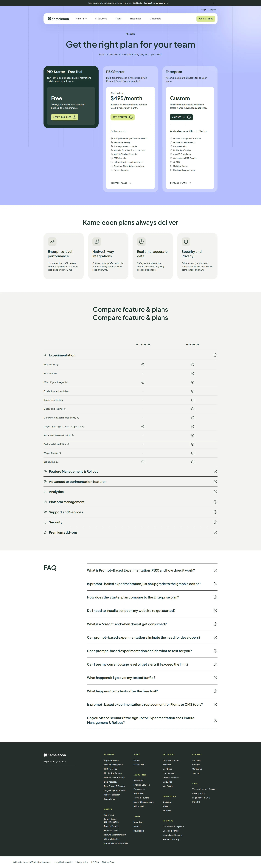Expand the FAQ about Prompt-Based Experimentation
Viewport: 261px width, 868px height.
coord(215,570)
